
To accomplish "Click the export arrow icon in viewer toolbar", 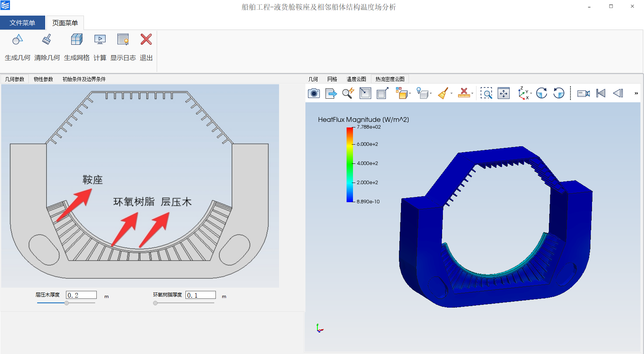I will pos(331,93).
